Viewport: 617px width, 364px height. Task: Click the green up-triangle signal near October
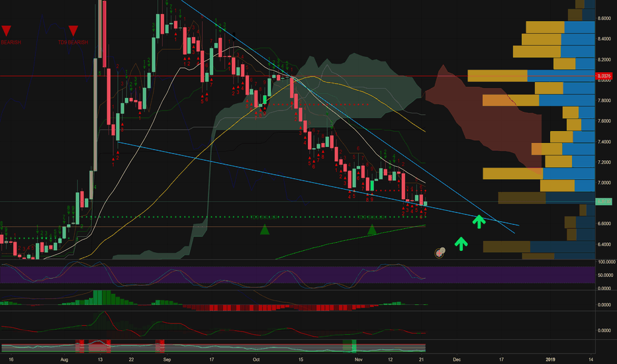click(x=265, y=230)
